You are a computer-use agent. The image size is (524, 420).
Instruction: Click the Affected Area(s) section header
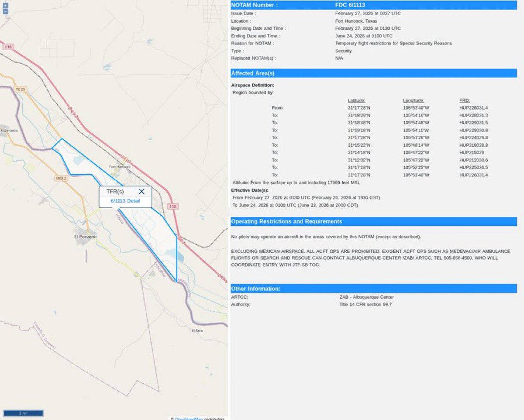click(374, 73)
